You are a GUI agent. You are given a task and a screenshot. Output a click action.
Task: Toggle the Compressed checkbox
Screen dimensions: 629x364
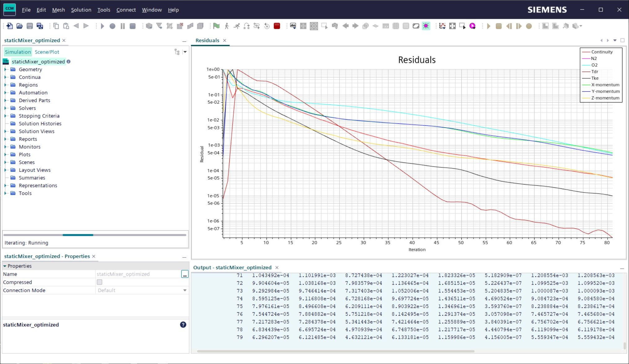coord(99,282)
